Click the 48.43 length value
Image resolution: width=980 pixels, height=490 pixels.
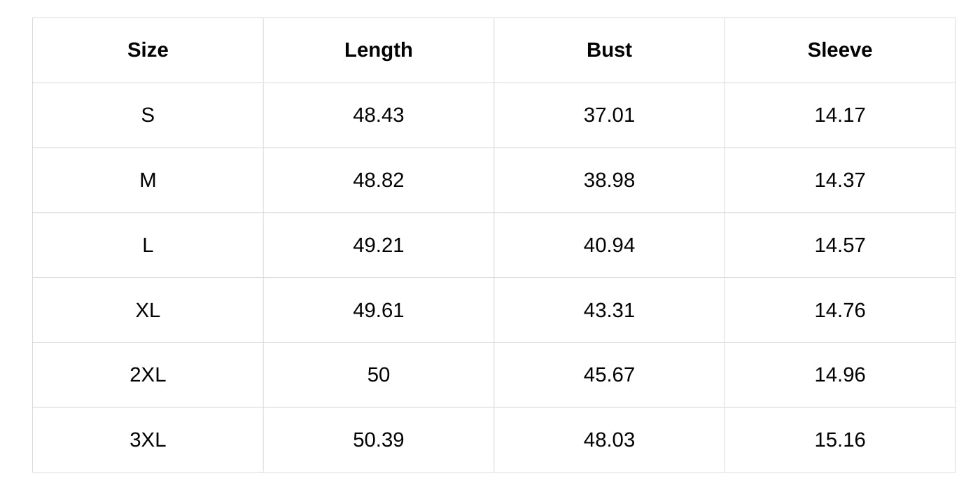click(378, 115)
